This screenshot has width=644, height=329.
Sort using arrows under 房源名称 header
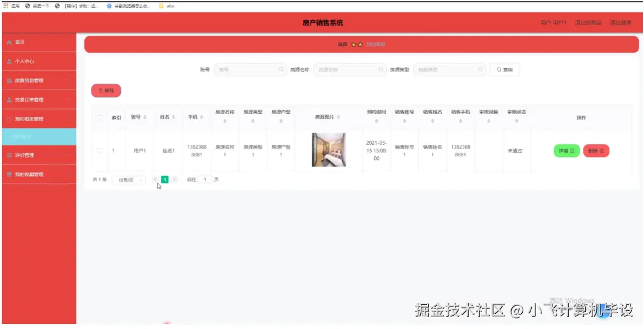[224, 121]
